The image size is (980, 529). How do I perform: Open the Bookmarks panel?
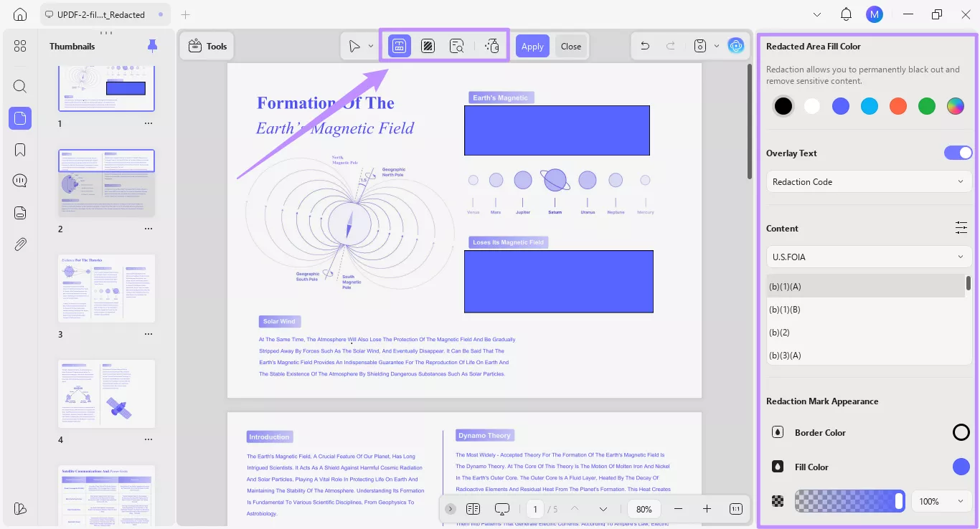point(20,150)
